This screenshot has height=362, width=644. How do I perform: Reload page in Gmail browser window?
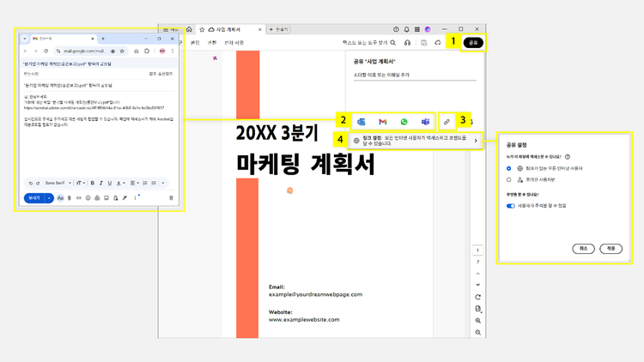(46, 51)
